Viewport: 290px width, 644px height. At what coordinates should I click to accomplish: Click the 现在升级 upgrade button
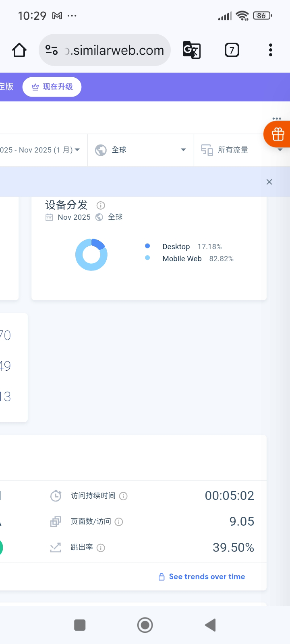(x=52, y=87)
